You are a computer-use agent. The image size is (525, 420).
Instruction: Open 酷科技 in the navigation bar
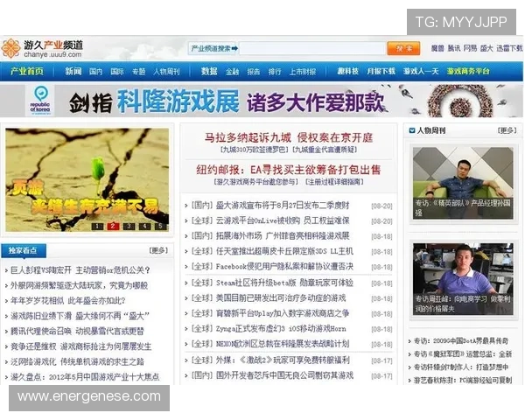(348, 72)
